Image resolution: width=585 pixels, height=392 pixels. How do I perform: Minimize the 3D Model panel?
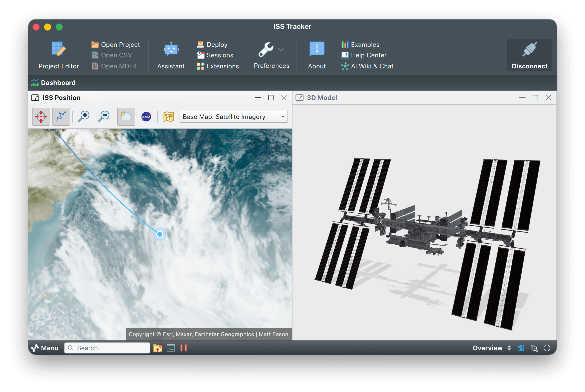(x=522, y=98)
